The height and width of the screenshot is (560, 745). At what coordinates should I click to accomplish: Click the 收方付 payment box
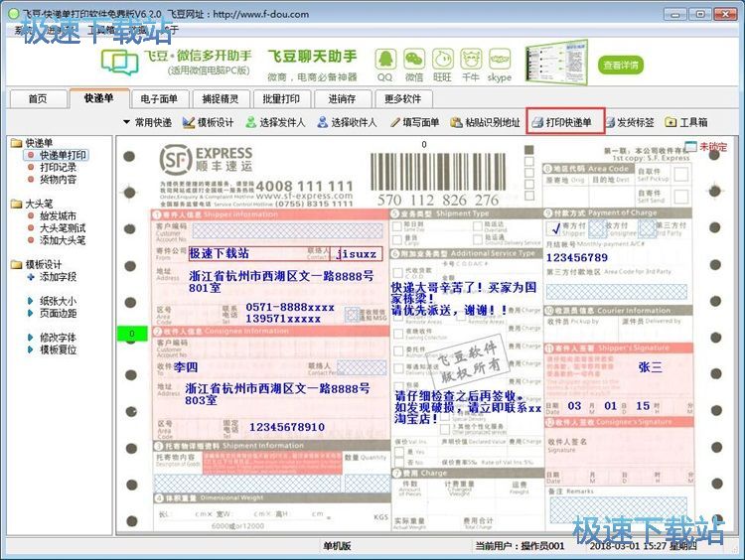coord(596,229)
